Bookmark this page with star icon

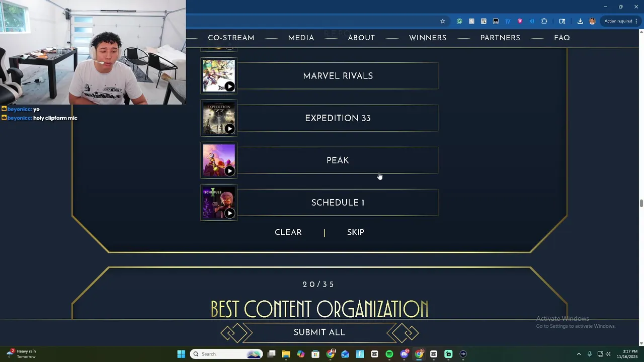443,21
